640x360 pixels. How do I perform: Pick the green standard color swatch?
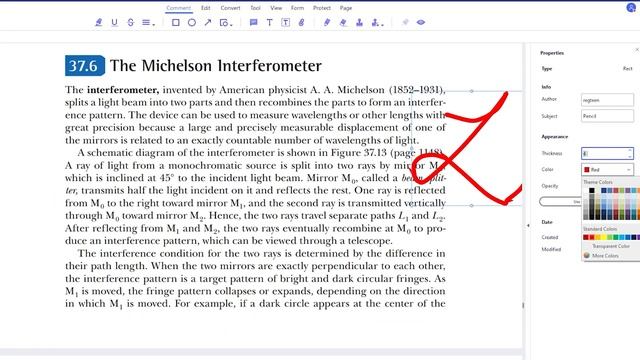click(616, 237)
